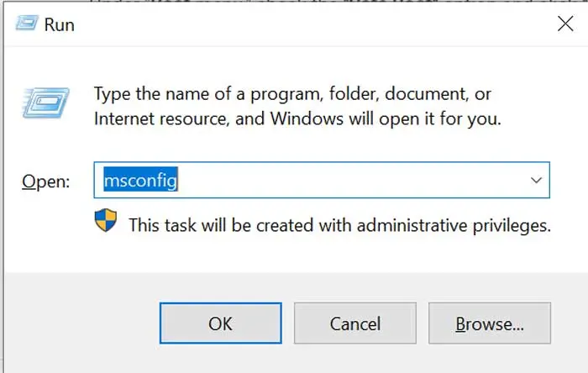Click the highlighted msconfig text

(x=140, y=180)
